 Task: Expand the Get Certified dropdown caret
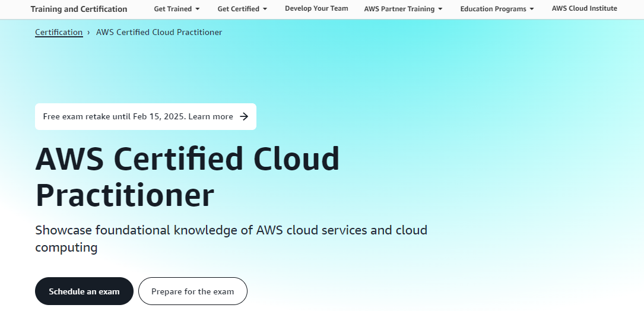(x=265, y=9)
